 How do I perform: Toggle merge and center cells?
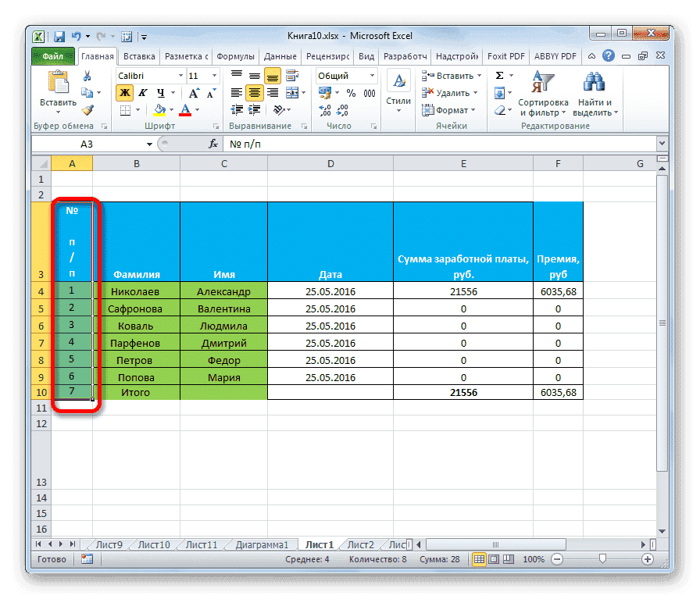[292, 91]
